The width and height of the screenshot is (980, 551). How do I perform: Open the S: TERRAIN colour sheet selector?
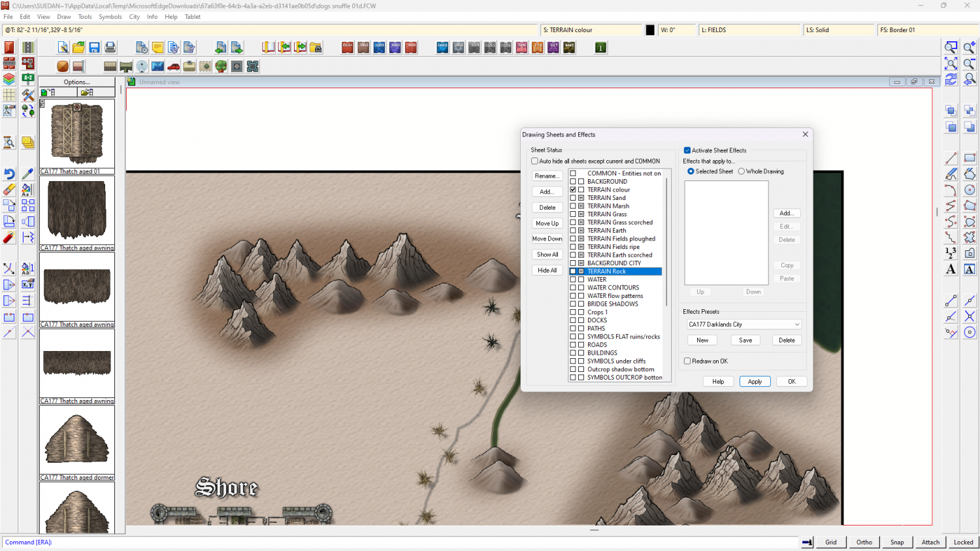tap(592, 30)
